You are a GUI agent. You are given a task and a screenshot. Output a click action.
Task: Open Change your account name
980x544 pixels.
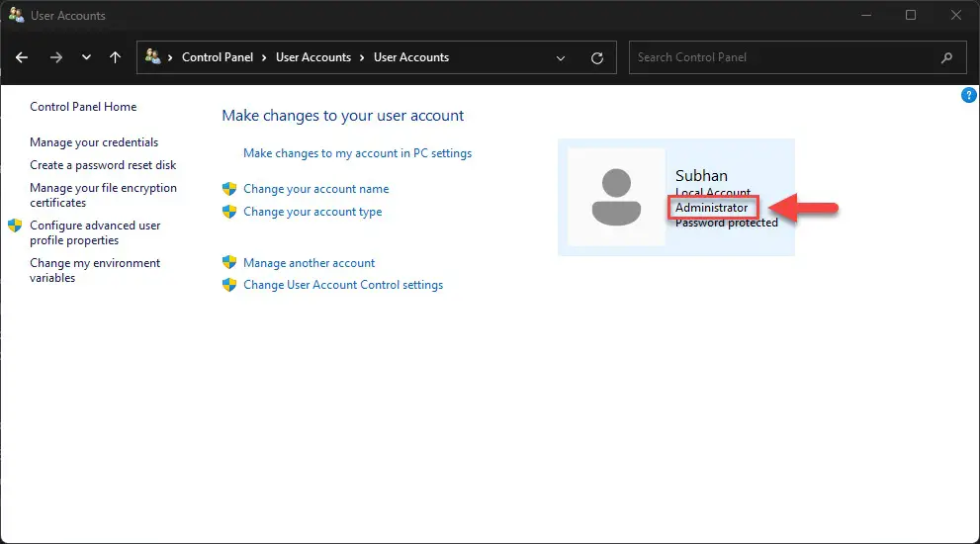[315, 189]
